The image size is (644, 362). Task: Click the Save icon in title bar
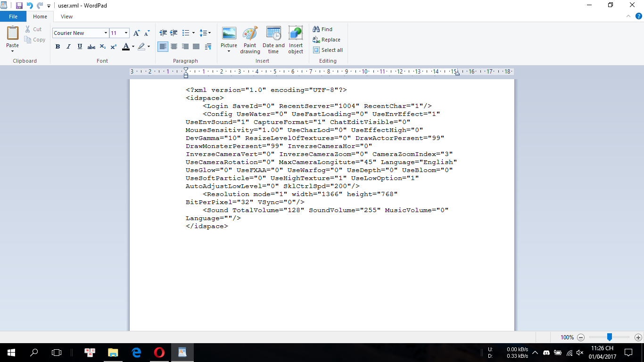[x=19, y=5]
